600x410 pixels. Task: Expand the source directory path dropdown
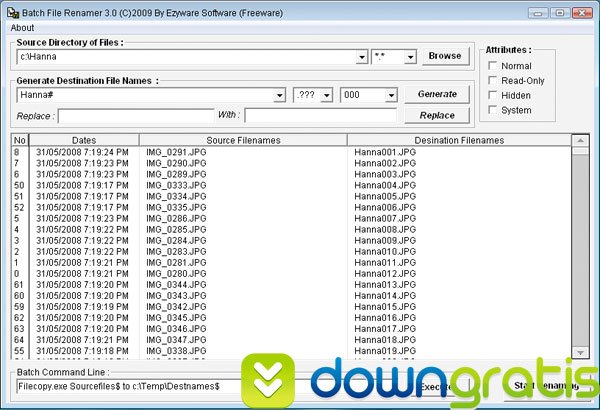pyautogui.click(x=361, y=58)
